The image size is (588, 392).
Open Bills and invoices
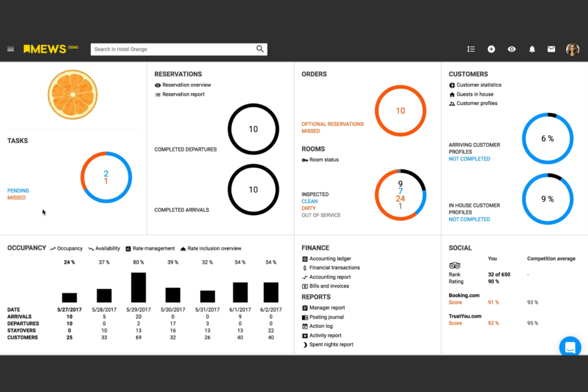coord(329,286)
